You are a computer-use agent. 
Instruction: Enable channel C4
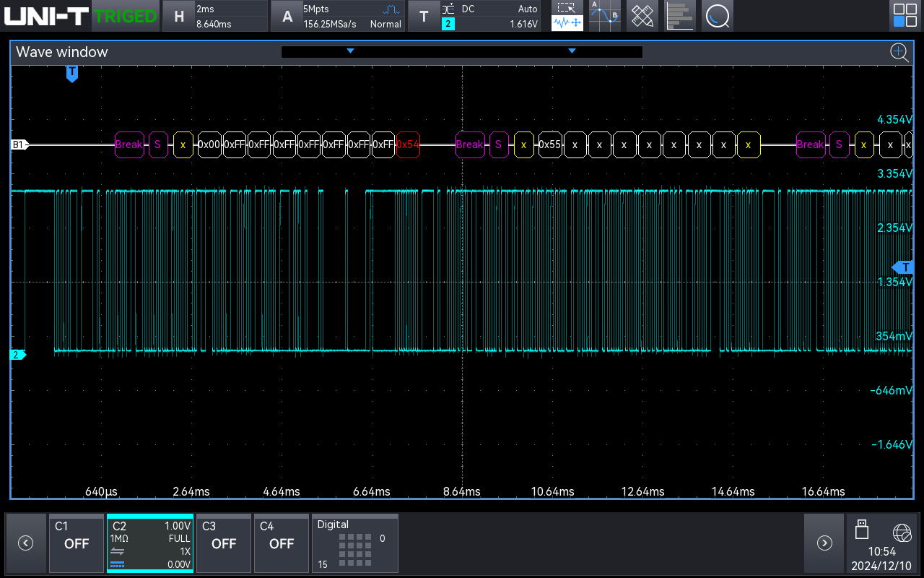pos(282,543)
